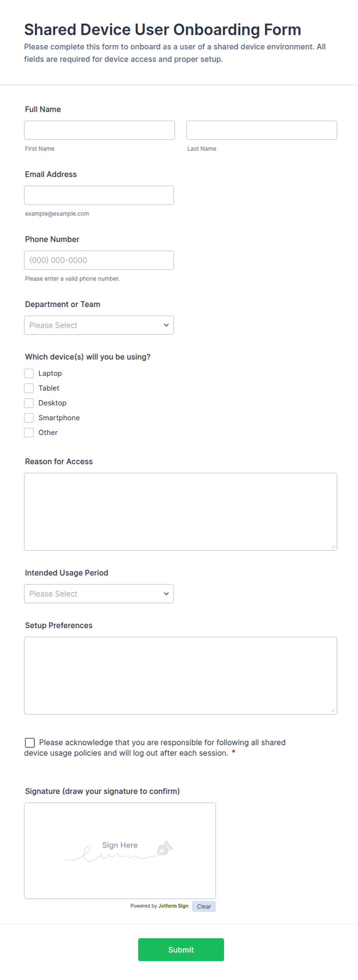Click the Department or Team dropdown chevron

[166, 325]
